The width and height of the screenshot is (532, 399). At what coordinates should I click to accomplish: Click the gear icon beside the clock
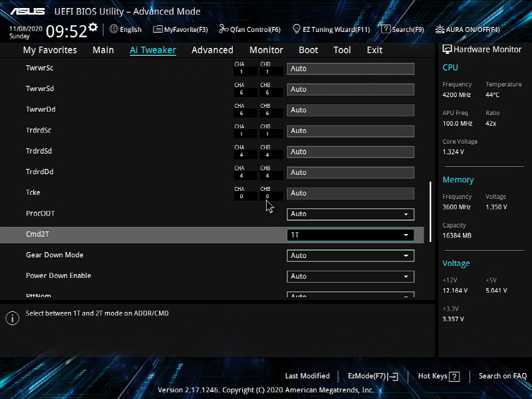(92, 27)
